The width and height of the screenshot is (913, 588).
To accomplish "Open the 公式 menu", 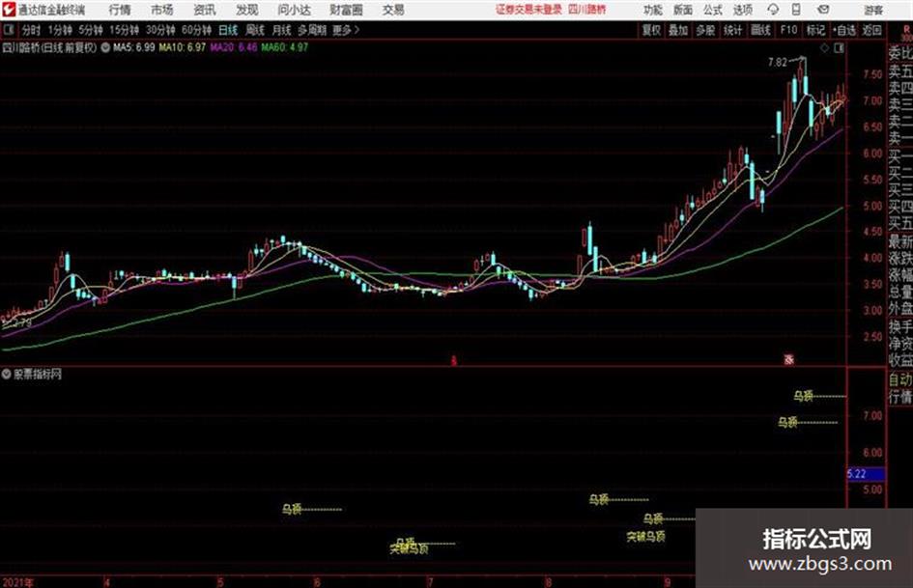I will coord(713,10).
